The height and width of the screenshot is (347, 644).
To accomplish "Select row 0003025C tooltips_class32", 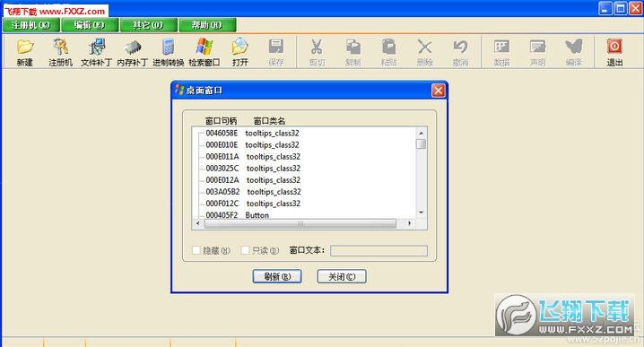I will pos(253,168).
